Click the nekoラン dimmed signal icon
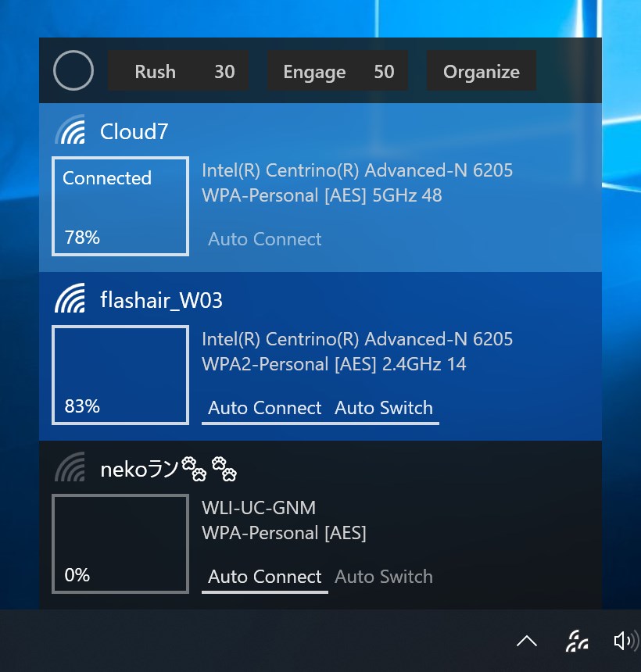Viewport: 641px width, 672px height. click(x=70, y=466)
